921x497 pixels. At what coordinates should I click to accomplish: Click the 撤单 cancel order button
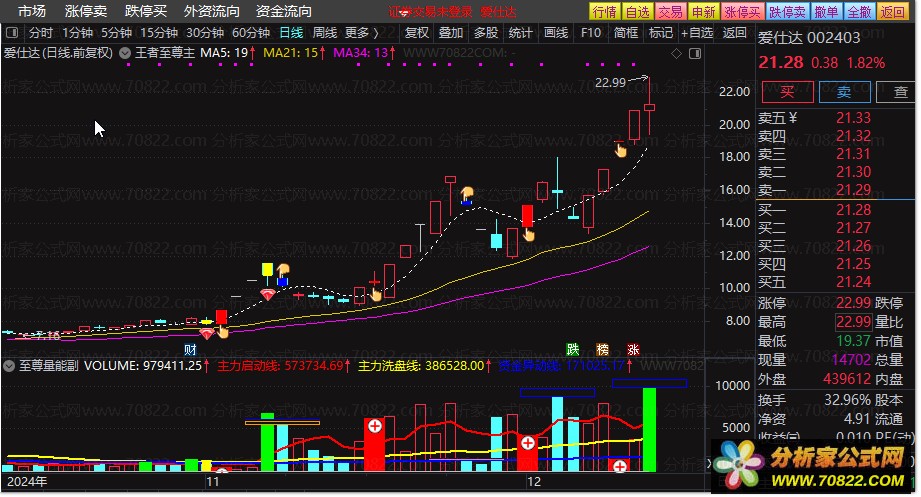click(827, 12)
